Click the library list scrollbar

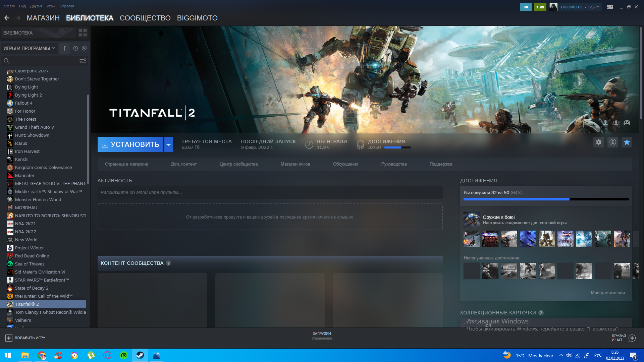tap(88, 139)
